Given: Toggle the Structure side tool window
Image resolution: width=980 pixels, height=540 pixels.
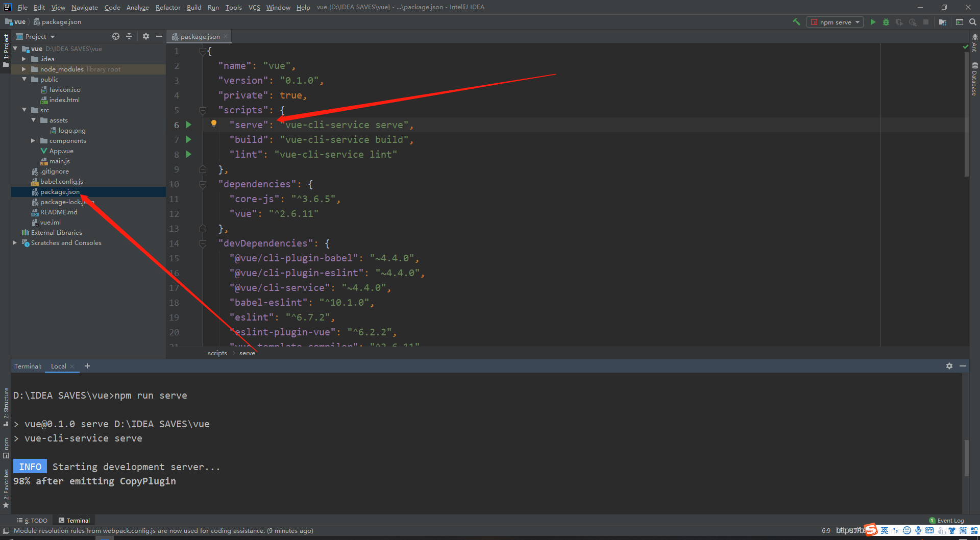Looking at the screenshot, I should pyautogui.click(x=6, y=407).
